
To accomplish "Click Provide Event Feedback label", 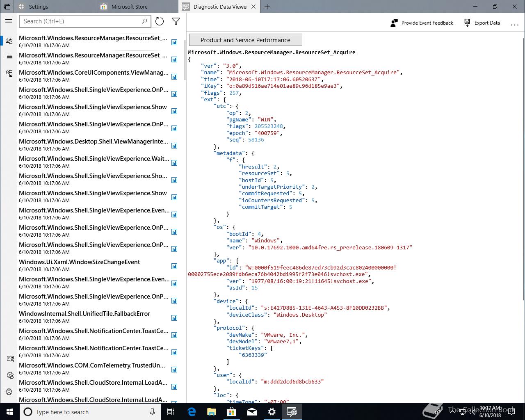I will pos(427,23).
